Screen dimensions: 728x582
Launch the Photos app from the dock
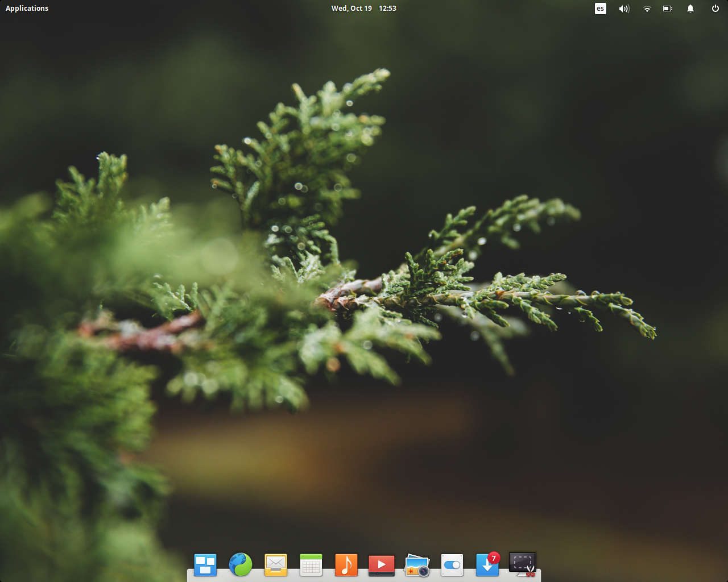point(417,566)
